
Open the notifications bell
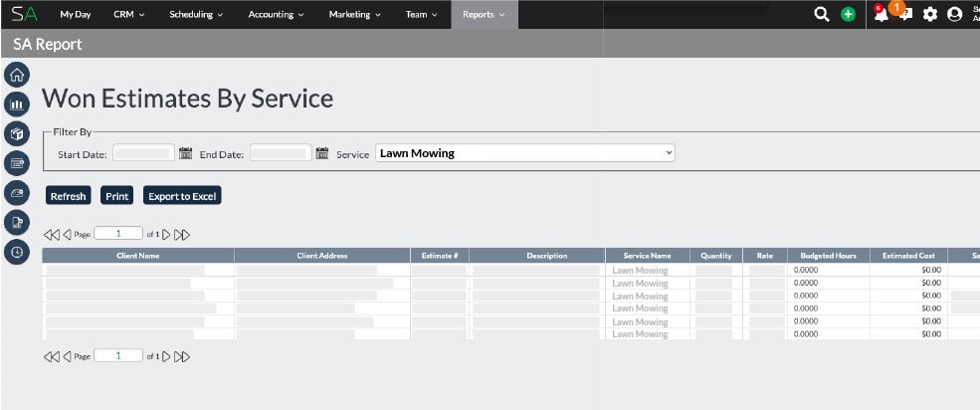[880, 14]
